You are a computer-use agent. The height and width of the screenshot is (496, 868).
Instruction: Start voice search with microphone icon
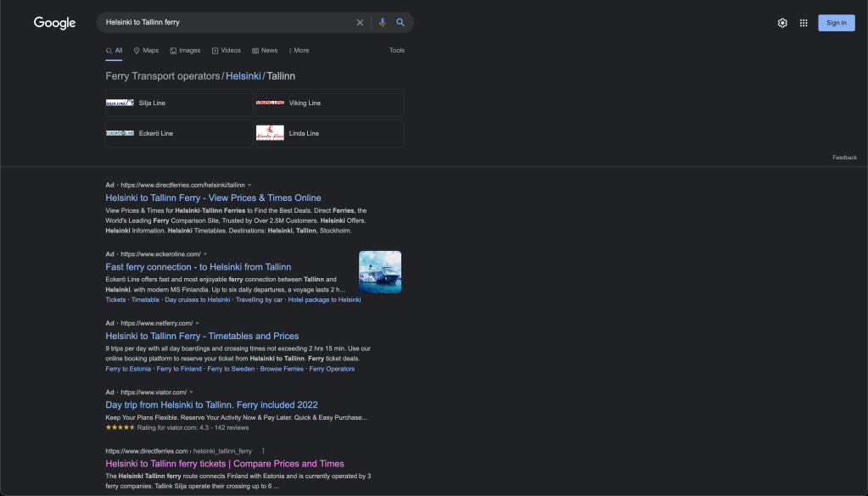click(382, 23)
